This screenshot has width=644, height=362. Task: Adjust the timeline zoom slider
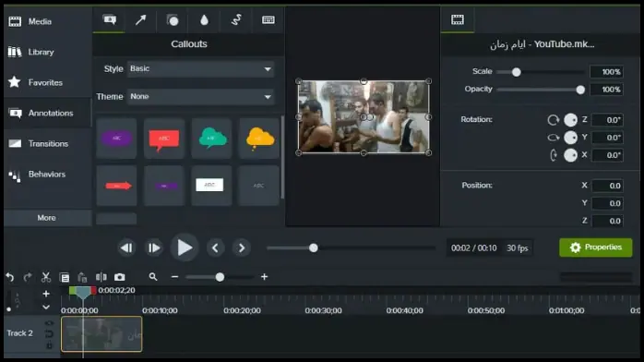(220, 277)
